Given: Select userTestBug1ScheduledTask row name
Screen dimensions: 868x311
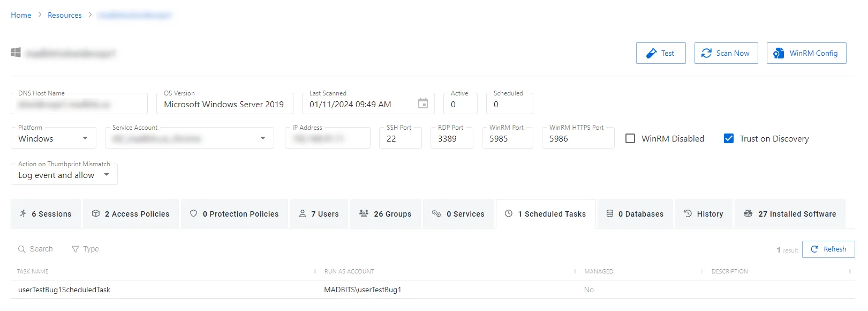Looking at the screenshot, I should (64, 290).
